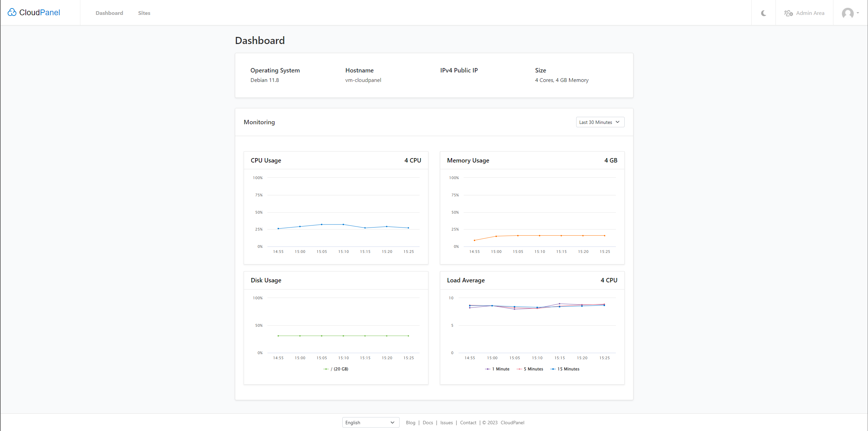Open the Docs footer link
868x431 pixels.
tap(427, 423)
